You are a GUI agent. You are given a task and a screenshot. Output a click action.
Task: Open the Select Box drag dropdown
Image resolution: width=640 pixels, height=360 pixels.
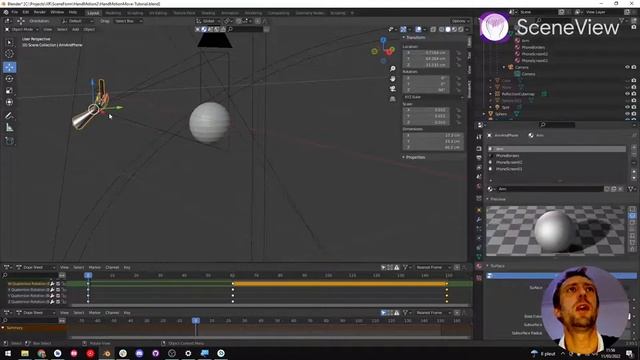[128, 21]
